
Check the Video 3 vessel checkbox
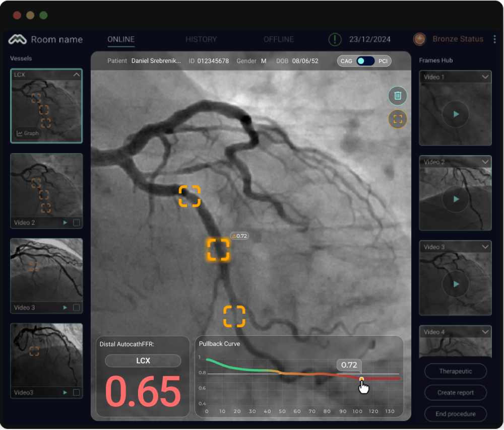coord(76,308)
